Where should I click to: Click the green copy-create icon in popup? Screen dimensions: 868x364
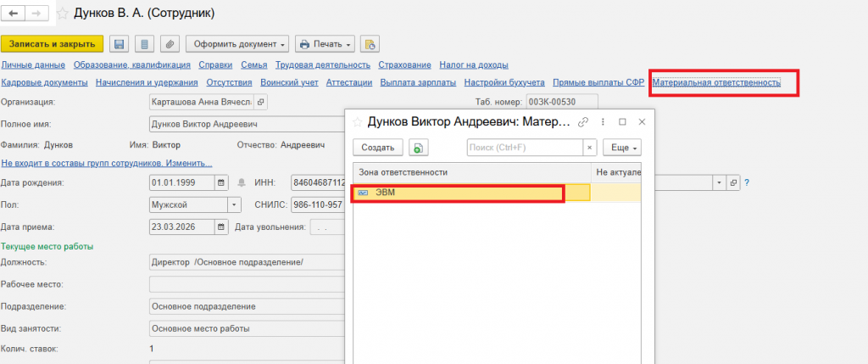pos(419,148)
